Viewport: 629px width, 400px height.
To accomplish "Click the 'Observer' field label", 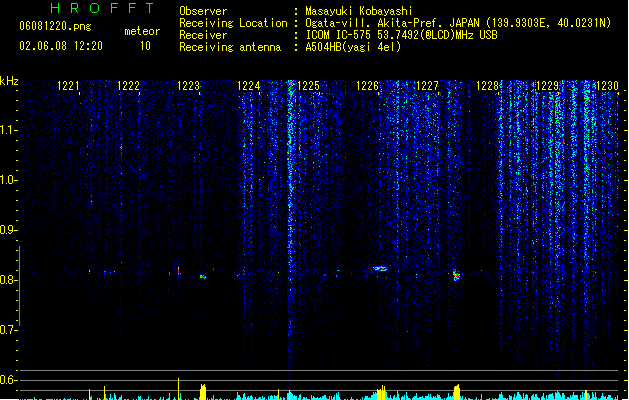I will pos(203,11).
